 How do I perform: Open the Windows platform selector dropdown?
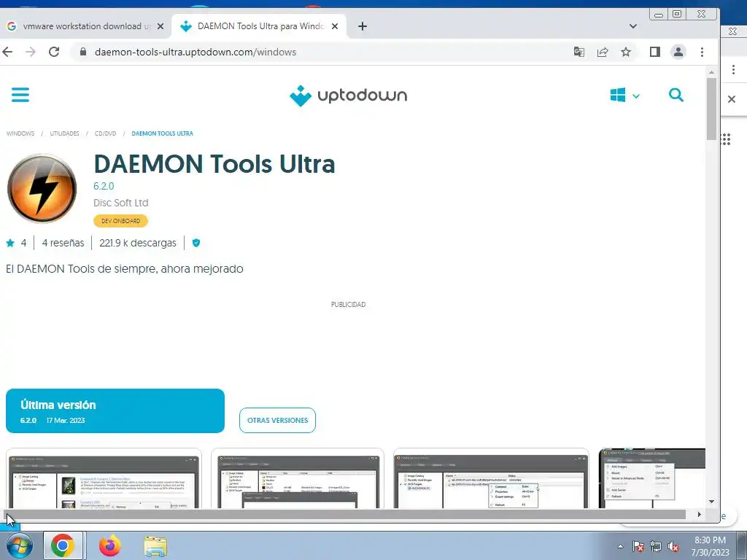[x=624, y=96]
